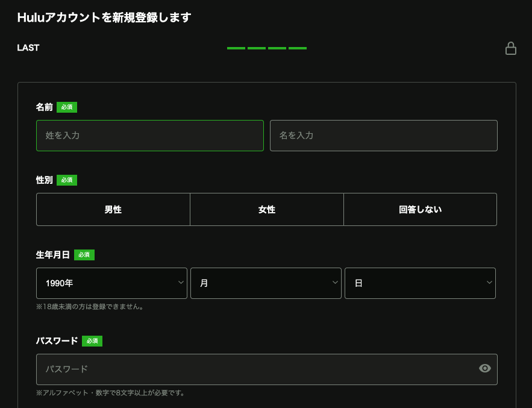Open the 1990年 year dropdown
The width and height of the screenshot is (532, 408).
tap(111, 283)
